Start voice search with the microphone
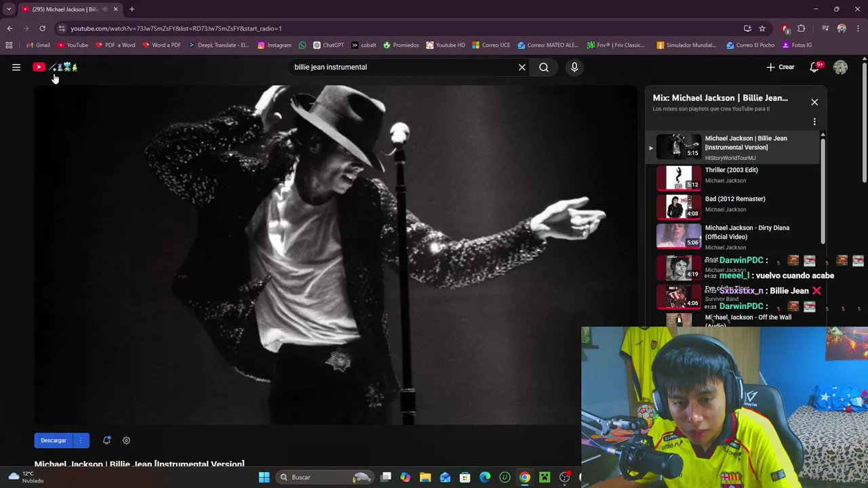Viewport: 868px width, 488px height. tap(574, 67)
